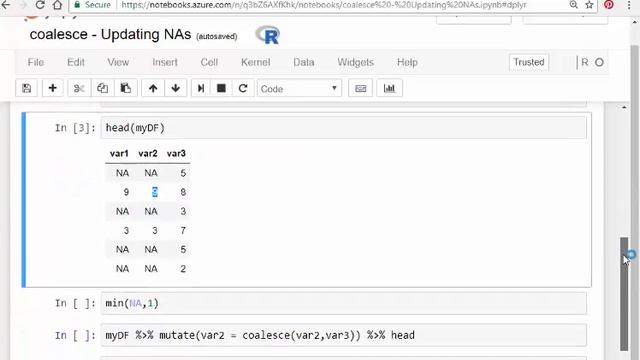Open the Data menu

coord(304,62)
